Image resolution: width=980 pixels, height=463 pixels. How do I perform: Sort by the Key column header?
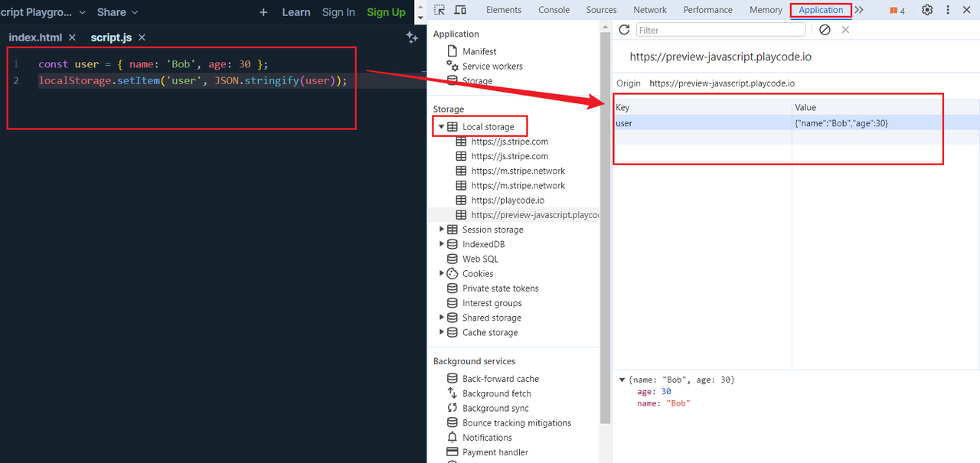click(702, 107)
